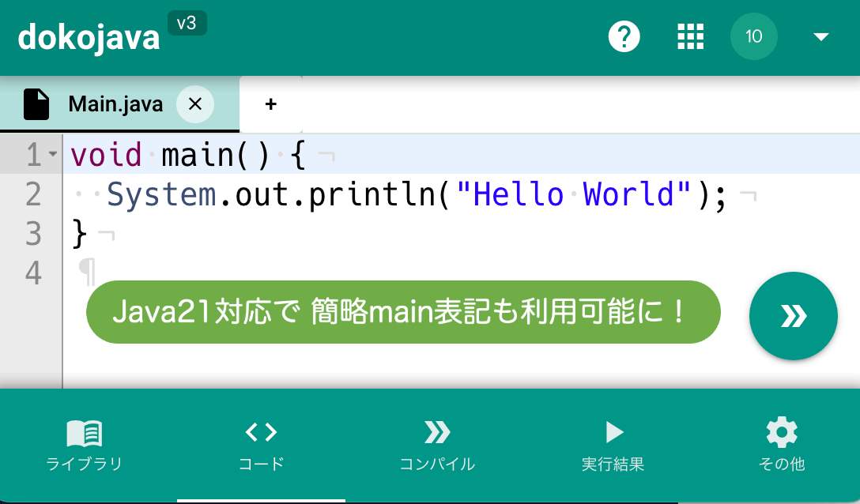860x504 pixels.
Task: Switch to コード view with the code brackets icon
Action: click(261, 433)
